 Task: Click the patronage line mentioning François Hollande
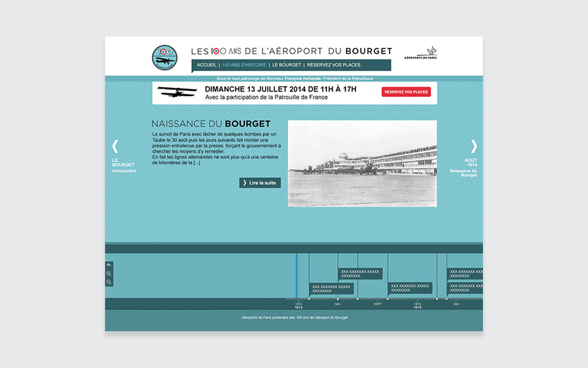pyautogui.click(x=295, y=79)
